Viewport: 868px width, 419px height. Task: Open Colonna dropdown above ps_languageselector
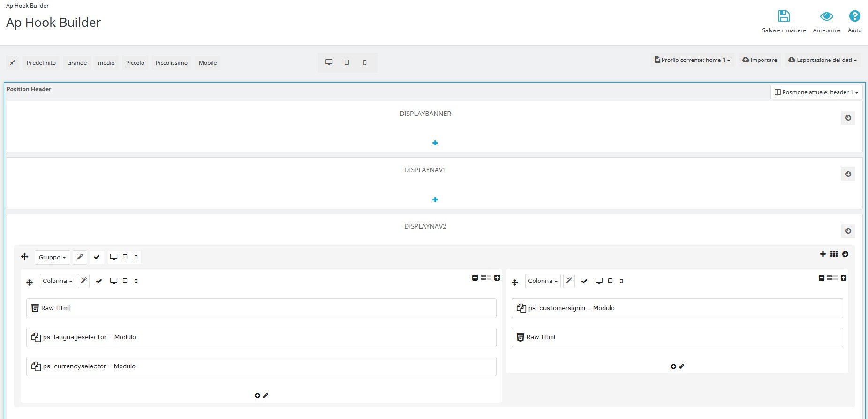(x=57, y=281)
